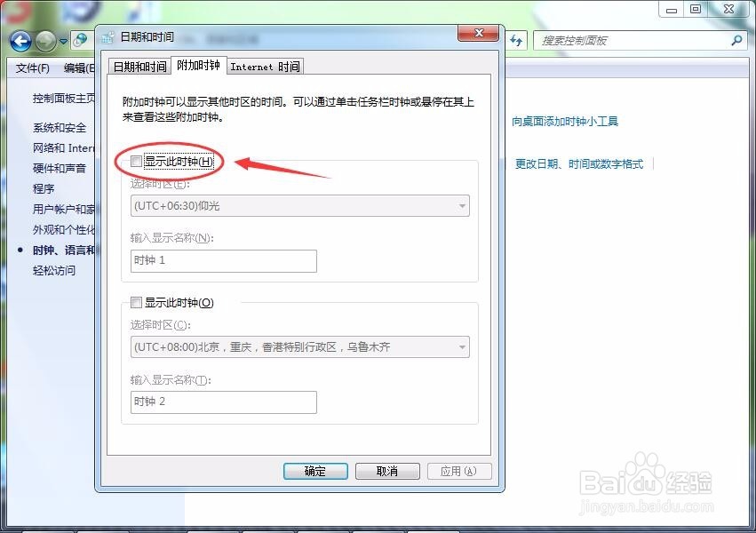Click the refresh icon in the address bar
Image resolution: width=756 pixels, height=533 pixels.
pyautogui.click(x=516, y=41)
